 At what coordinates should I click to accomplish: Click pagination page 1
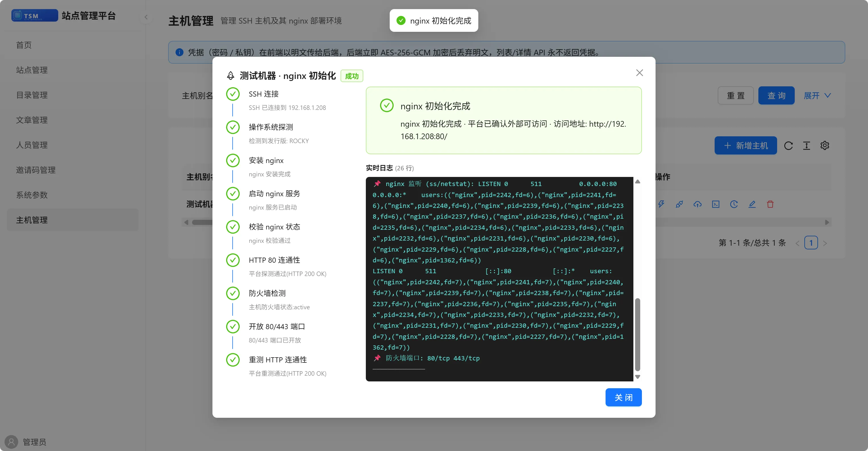(811, 243)
